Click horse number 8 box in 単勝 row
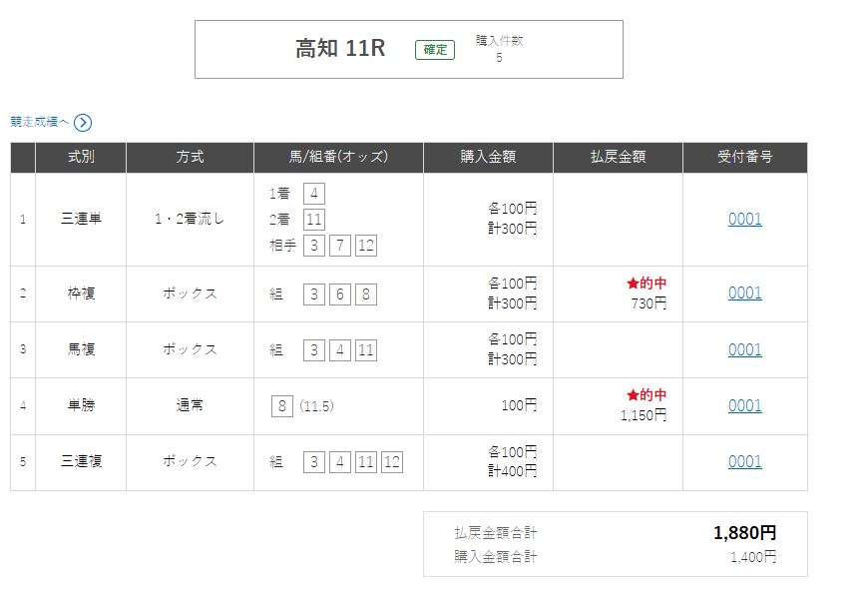Screen dimensions: 868x589 click(282, 405)
